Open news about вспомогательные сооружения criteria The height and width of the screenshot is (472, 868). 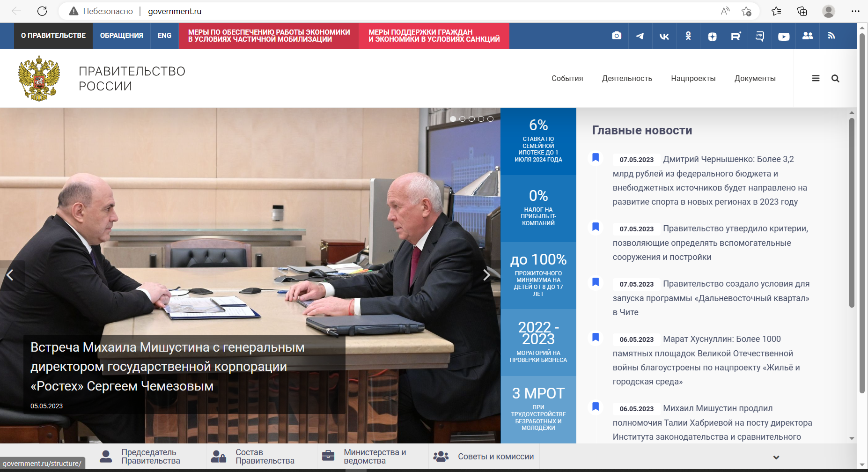[710, 243]
